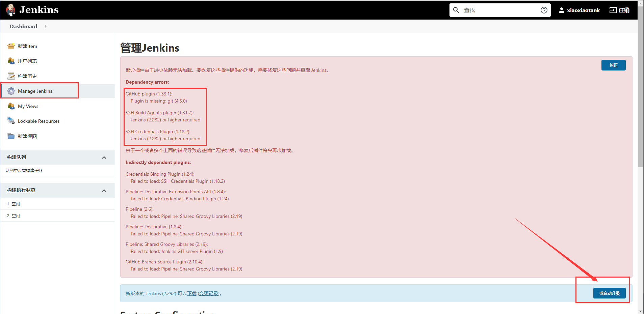
Task: Open the xiaoxiaotank user menu
Action: [x=579, y=10]
